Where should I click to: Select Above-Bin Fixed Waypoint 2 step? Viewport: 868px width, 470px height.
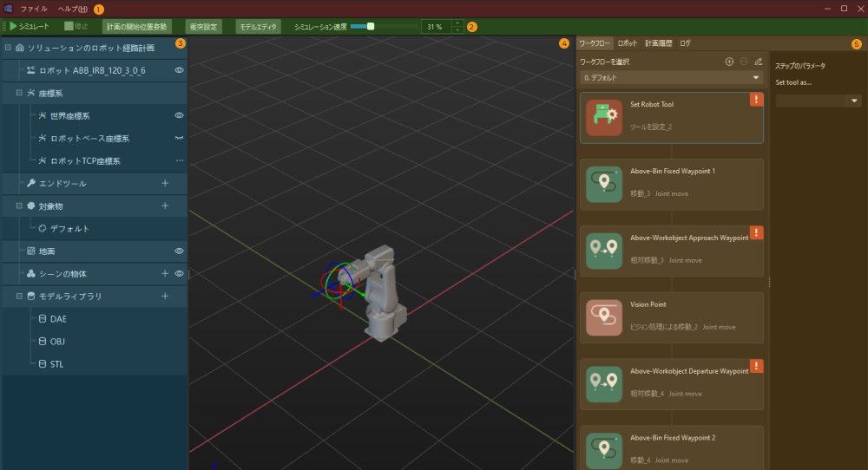point(672,447)
